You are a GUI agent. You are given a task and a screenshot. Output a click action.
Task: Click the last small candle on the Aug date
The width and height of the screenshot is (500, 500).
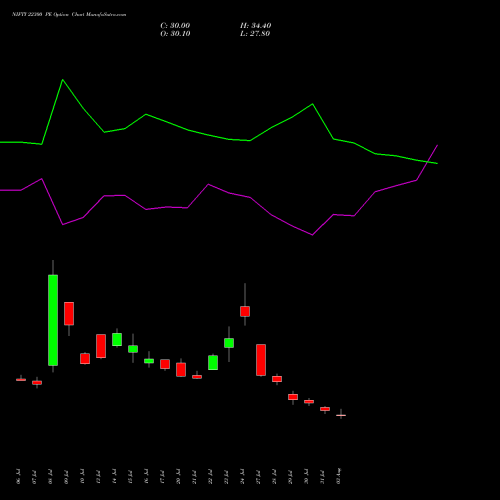pyautogui.click(x=341, y=415)
